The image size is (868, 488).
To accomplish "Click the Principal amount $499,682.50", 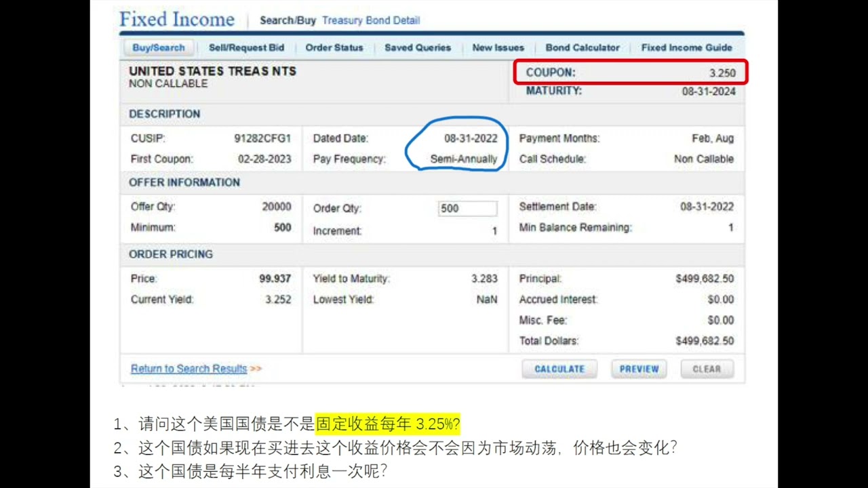I will tap(705, 279).
